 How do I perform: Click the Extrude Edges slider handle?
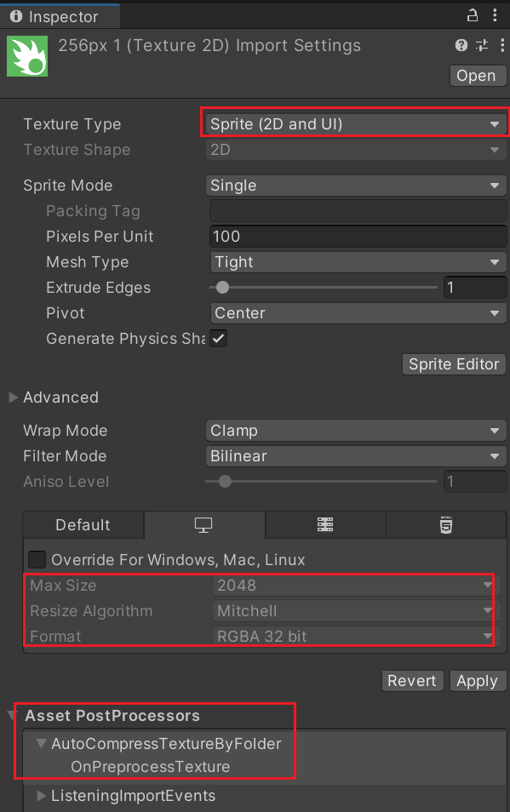[x=222, y=288]
